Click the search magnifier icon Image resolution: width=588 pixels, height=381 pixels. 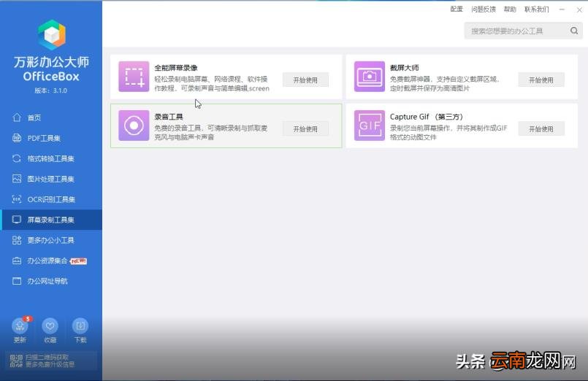pos(574,31)
